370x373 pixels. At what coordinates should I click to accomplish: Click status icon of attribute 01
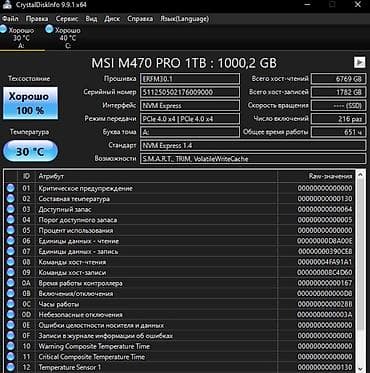[x=11, y=188]
